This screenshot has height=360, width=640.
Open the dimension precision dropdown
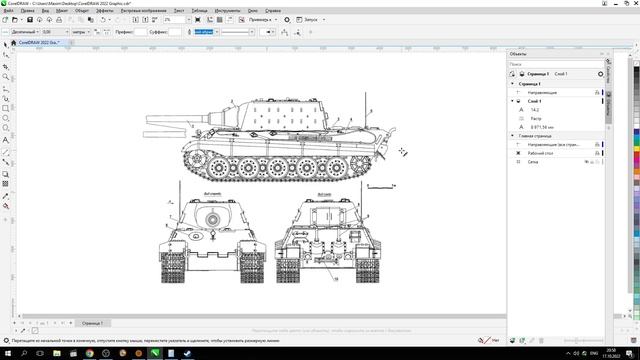coord(67,32)
